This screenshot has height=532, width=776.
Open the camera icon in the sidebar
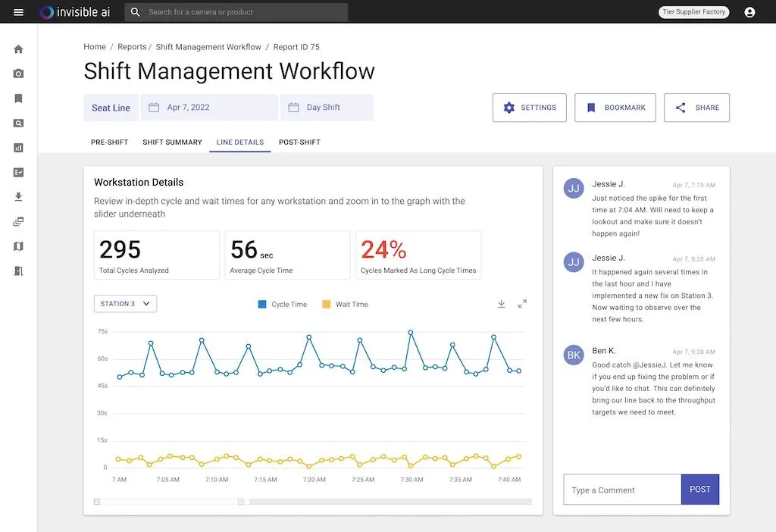pos(19,74)
